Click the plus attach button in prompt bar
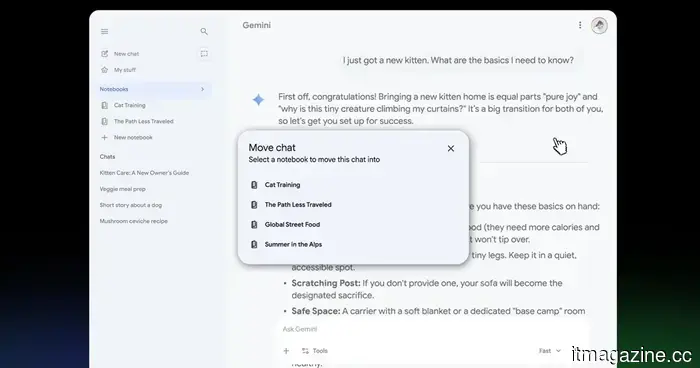700x368 pixels. click(286, 351)
